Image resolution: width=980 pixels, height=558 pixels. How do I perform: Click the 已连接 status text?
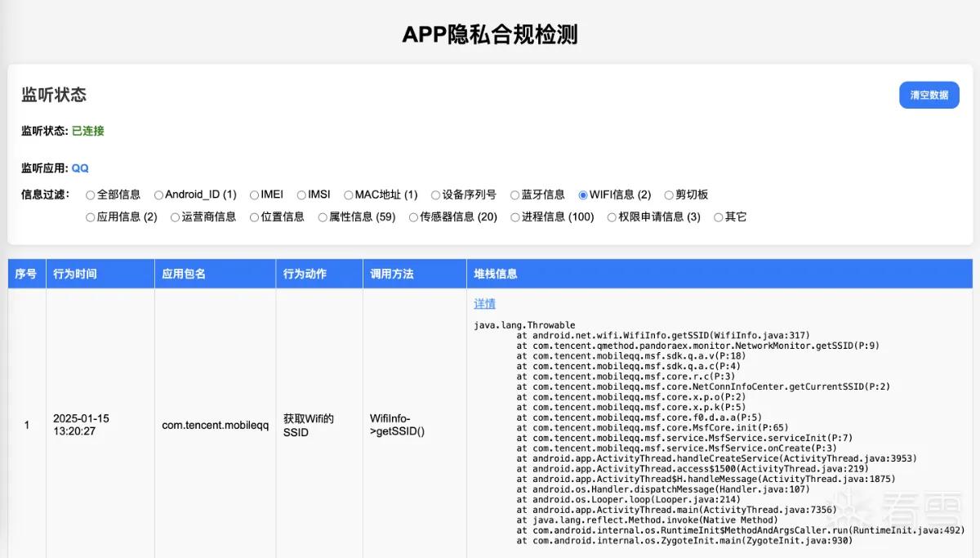tap(88, 131)
